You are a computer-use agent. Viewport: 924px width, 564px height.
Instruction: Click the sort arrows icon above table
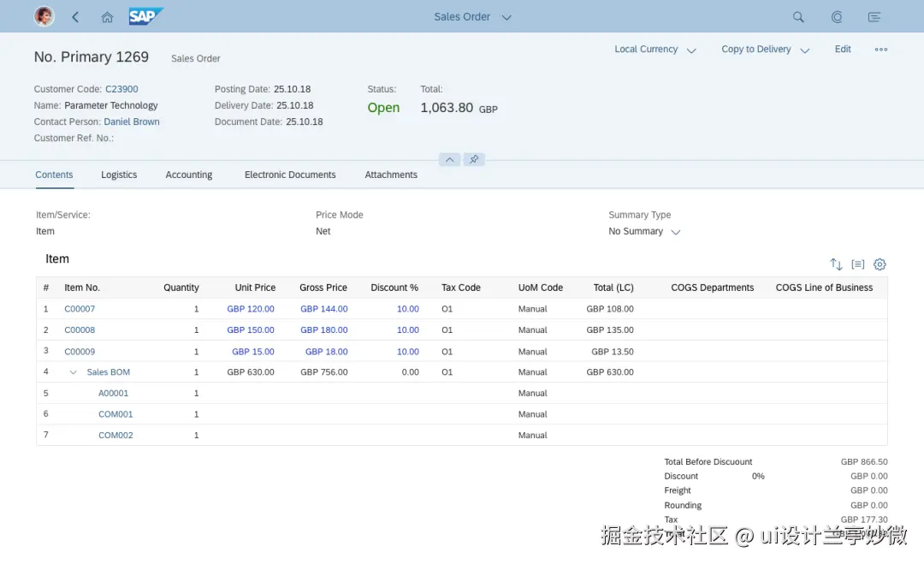tap(836, 264)
